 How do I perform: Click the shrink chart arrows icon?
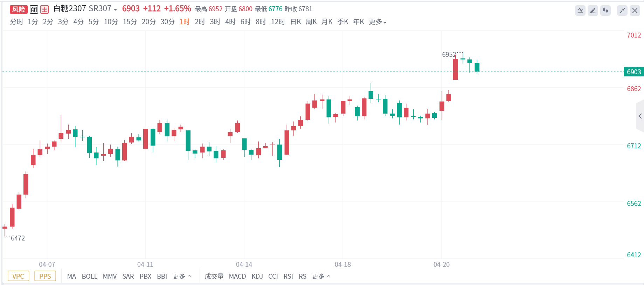(622, 11)
